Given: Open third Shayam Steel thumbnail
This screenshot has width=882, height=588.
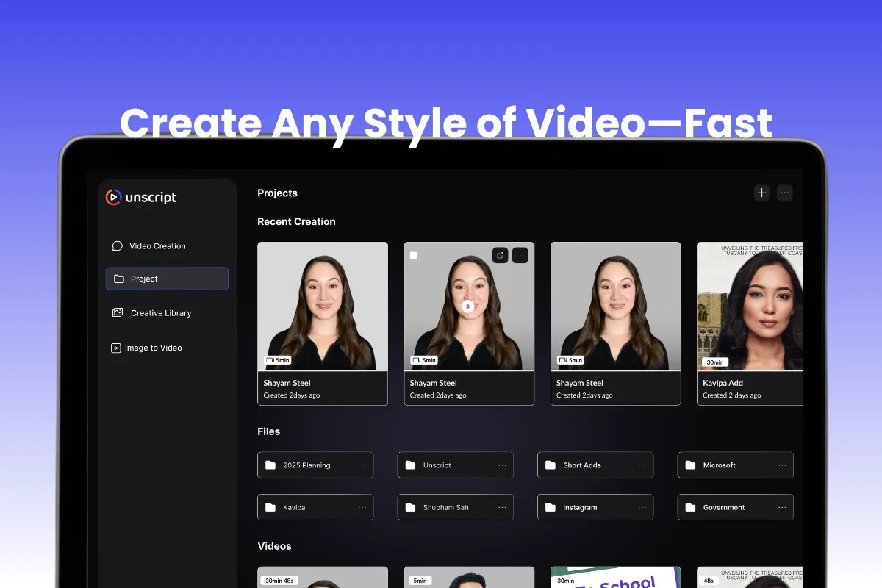Looking at the screenshot, I should click(x=616, y=306).
